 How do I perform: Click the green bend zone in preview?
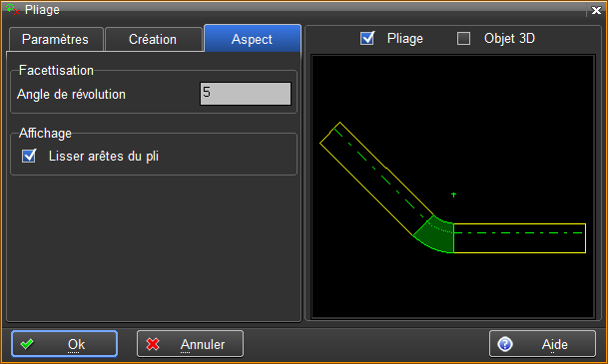[437, 235]
